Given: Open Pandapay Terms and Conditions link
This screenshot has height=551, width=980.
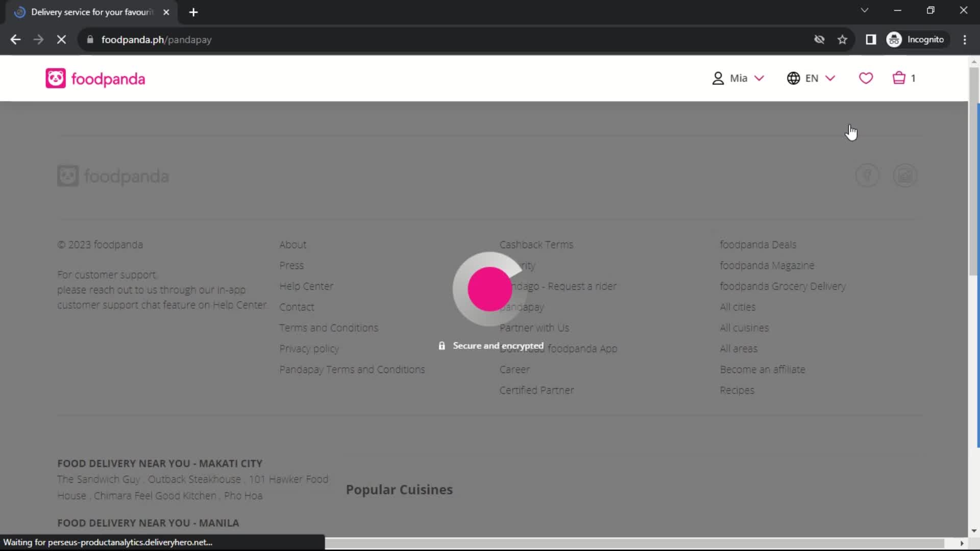Looking at the screenshot, I should pyautogui.click(x=352, y=369).
